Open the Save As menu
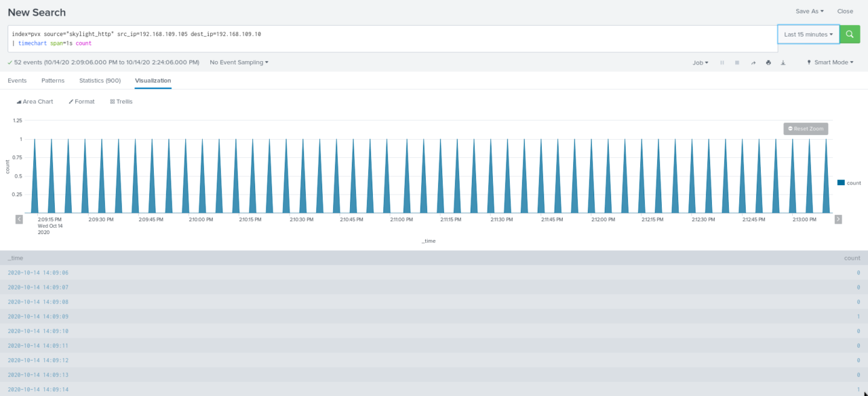The width and height of the screenshot is (868, 396). click(809, 12)
